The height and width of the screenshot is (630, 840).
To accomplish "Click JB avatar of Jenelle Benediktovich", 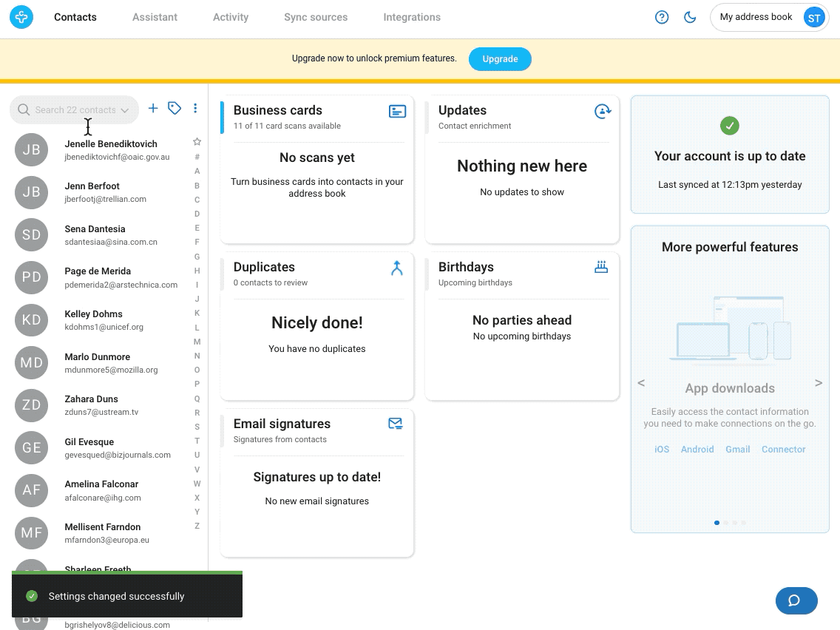I will click(x=31, y=149).
